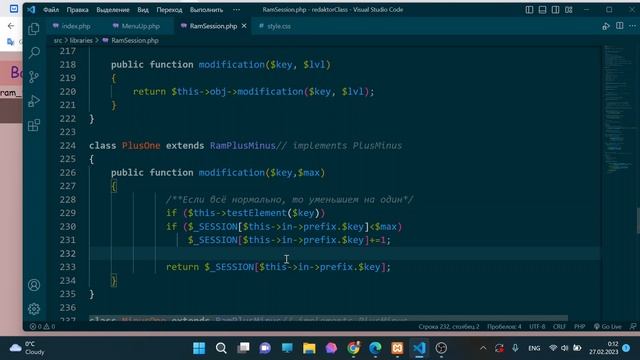The height and width of the screenshot is (360, 640).
Task: Open Microsoft Edge from taskbar
Action: point(375,348)
